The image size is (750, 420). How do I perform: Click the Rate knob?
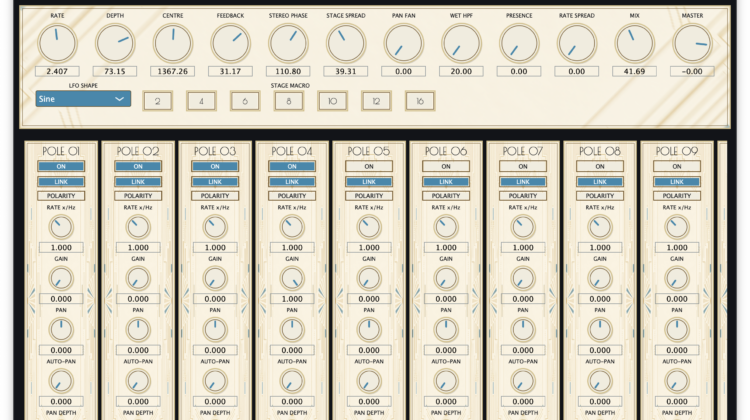57,43
